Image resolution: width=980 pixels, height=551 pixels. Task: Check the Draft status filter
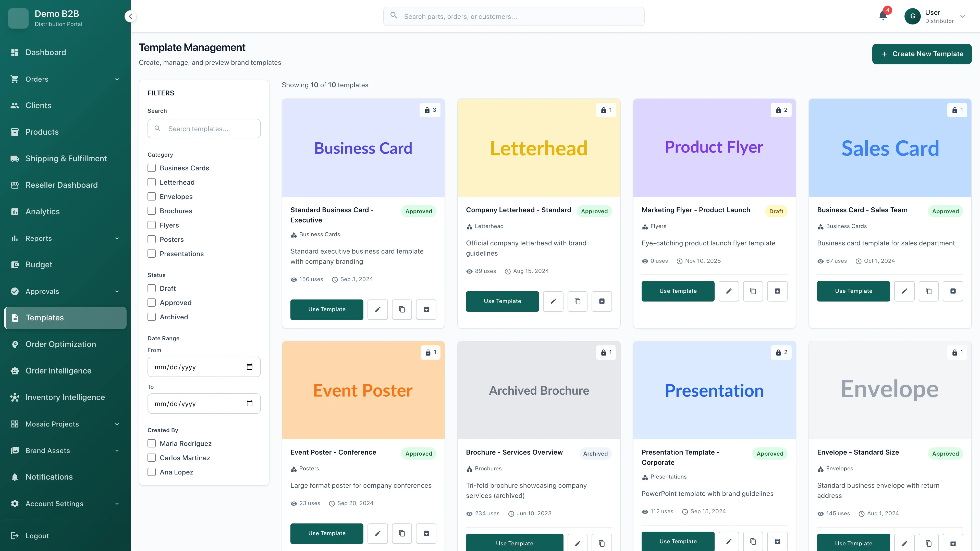(x=152, y=288)
